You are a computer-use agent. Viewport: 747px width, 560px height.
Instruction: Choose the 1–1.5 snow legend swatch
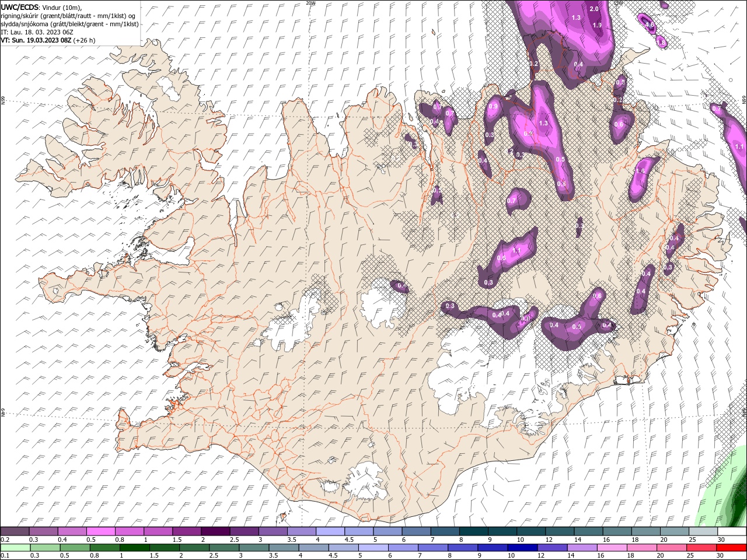point(158,531)
